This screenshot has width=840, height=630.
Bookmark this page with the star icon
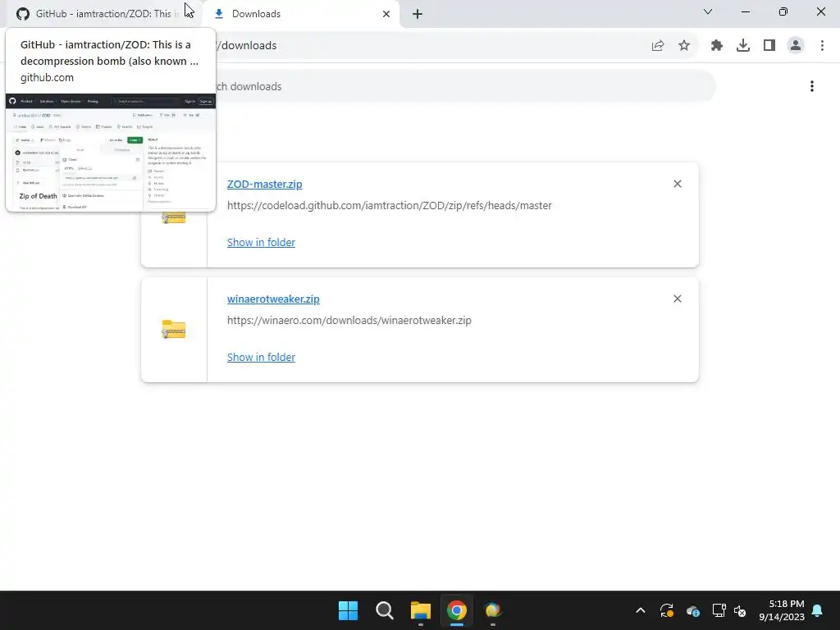(684, 46)
